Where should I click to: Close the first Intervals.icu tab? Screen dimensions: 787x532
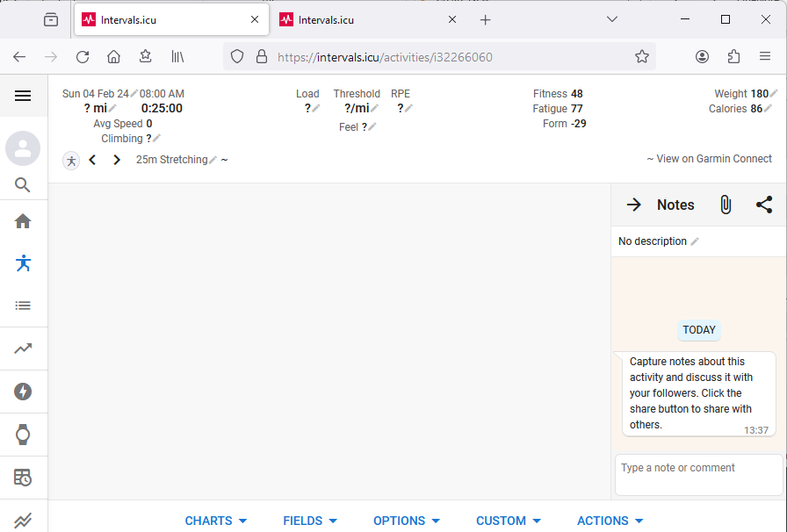click(x=255, y=19)
